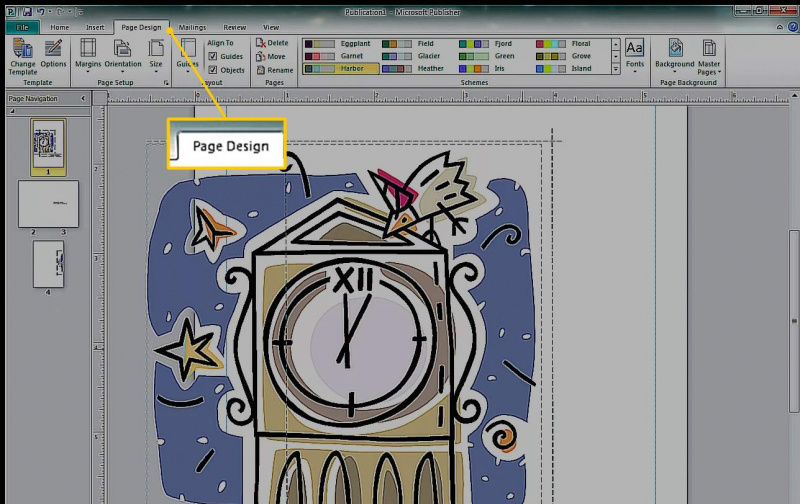Click the Redo icon in quick access toolbar
The image size is (800, 504).
click(60, 11)
